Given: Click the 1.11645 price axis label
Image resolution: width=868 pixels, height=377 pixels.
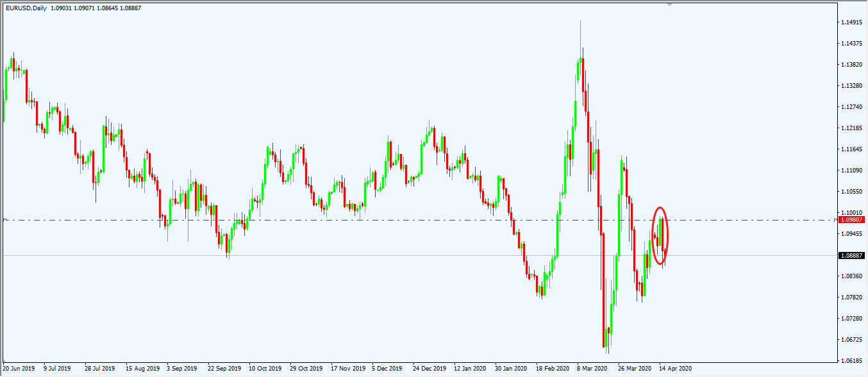Looking at the screenshot, I should [x=851, y=149].
